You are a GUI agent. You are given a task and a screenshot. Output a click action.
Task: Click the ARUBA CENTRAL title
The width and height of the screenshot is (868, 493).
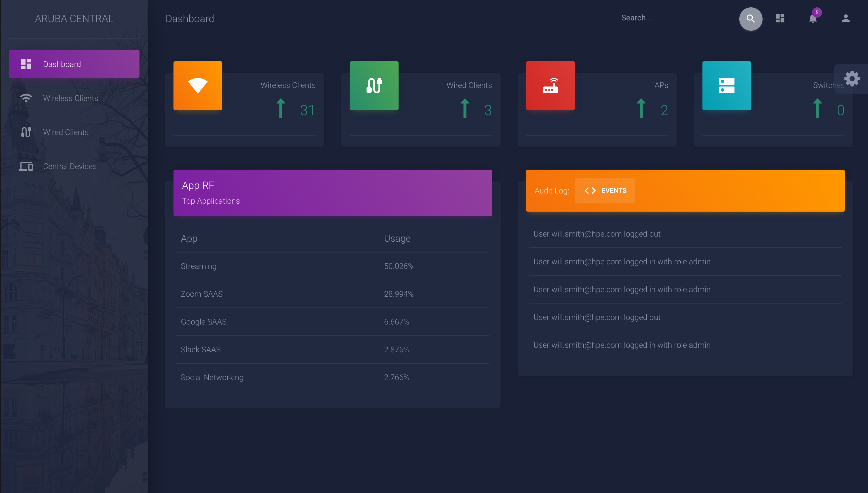pyautogui.click(x=74, y=19)
